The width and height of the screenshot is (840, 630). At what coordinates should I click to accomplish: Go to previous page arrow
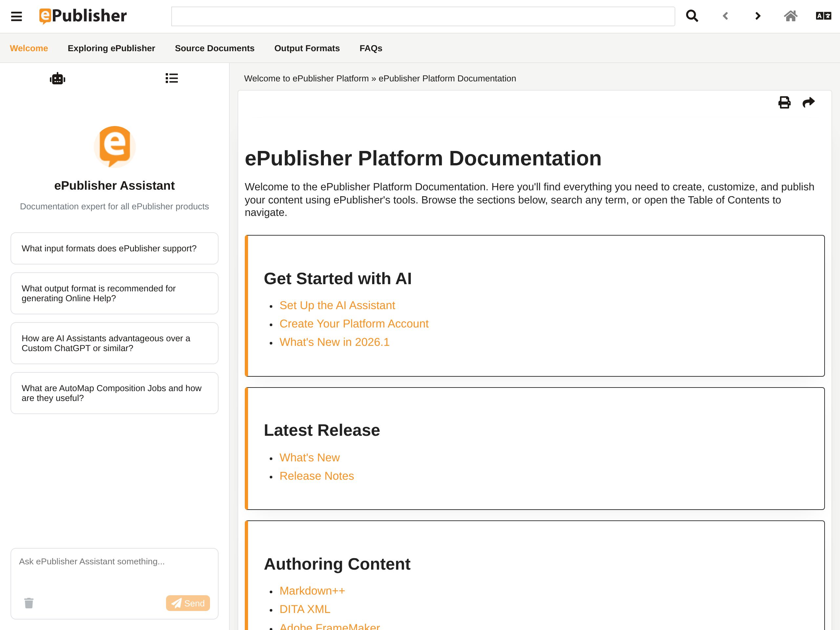coord(725,16)
